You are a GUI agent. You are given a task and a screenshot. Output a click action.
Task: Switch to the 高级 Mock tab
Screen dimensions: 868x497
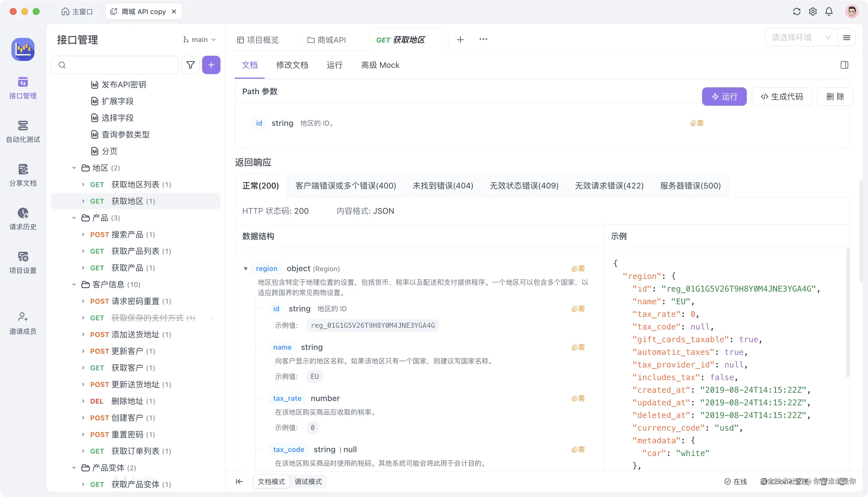[x=380, y=65]
